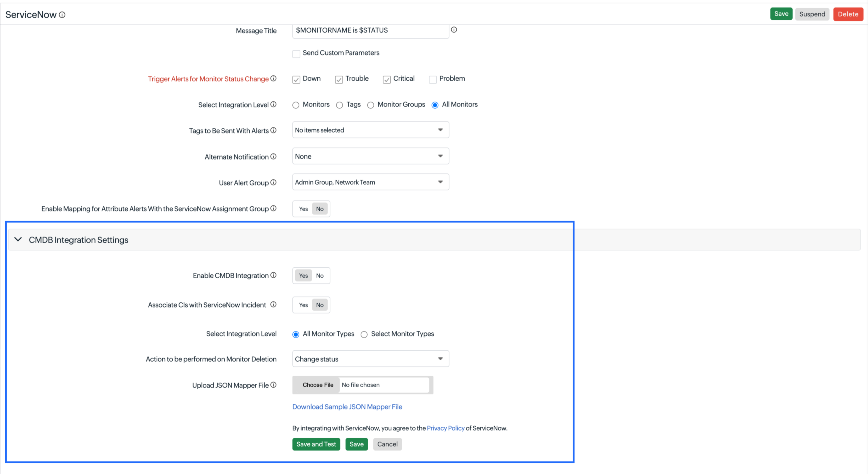Set Enable CMDB Integration to No
This screenshot has width=868, height=474.
320,276
